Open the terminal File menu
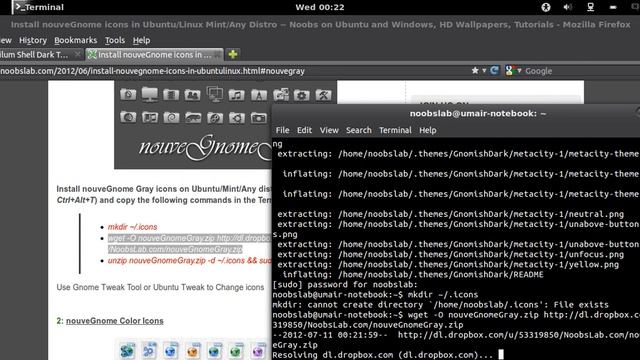This screenshot has height=360, width=640. (282, 130)
